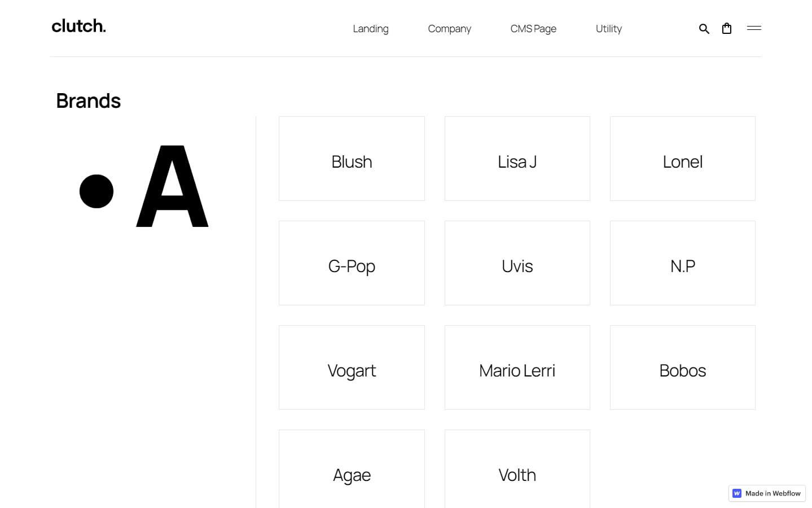Viewport: 812px width, 508px height.
Task: Open the Landing nav menu
Action: pyautogui.click(x=371, y=29)
